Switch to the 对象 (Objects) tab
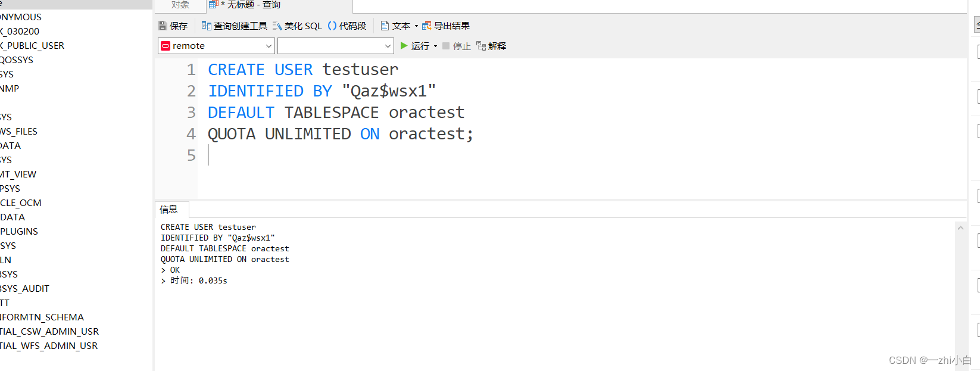The image size is (980, 371). tap(180, 5)
